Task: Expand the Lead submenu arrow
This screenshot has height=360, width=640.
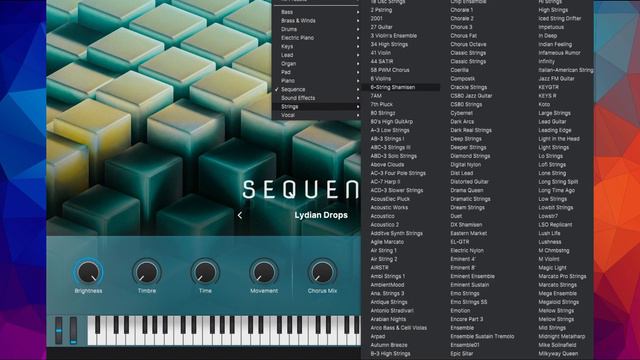Action: pos(358,55)
